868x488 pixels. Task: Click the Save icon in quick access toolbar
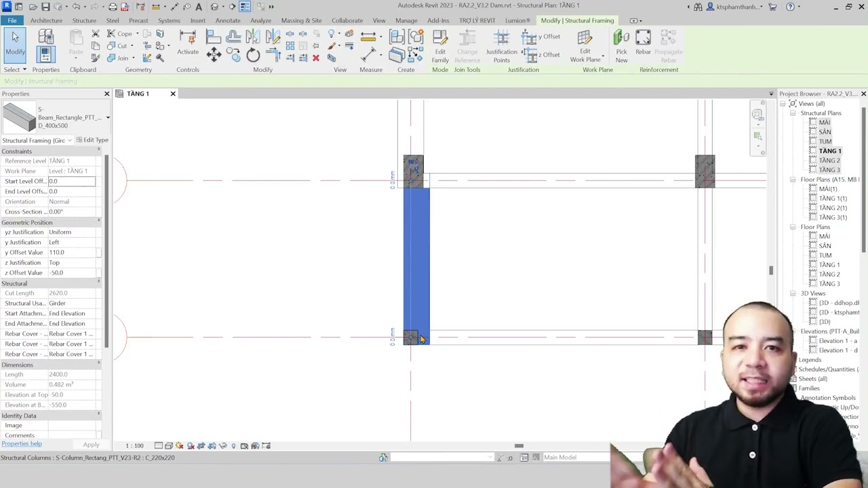(x=45, y=7)
